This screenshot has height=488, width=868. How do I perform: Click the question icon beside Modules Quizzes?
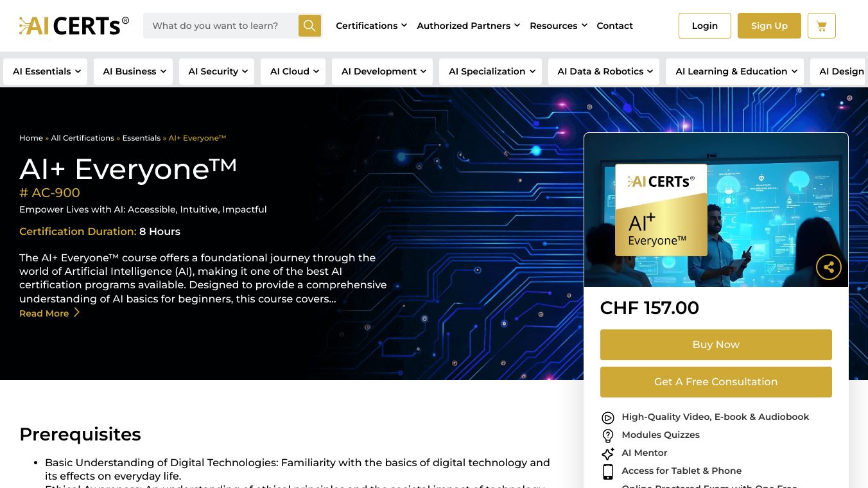(607, 435)
